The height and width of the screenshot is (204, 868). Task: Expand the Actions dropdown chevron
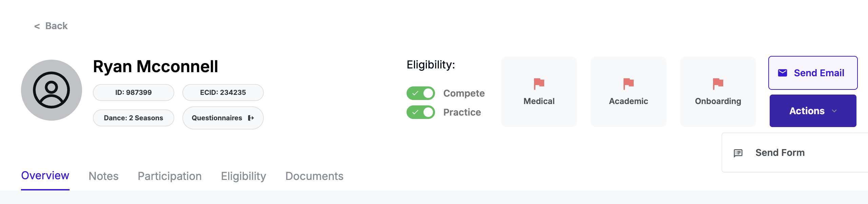(x=834, y=111)
